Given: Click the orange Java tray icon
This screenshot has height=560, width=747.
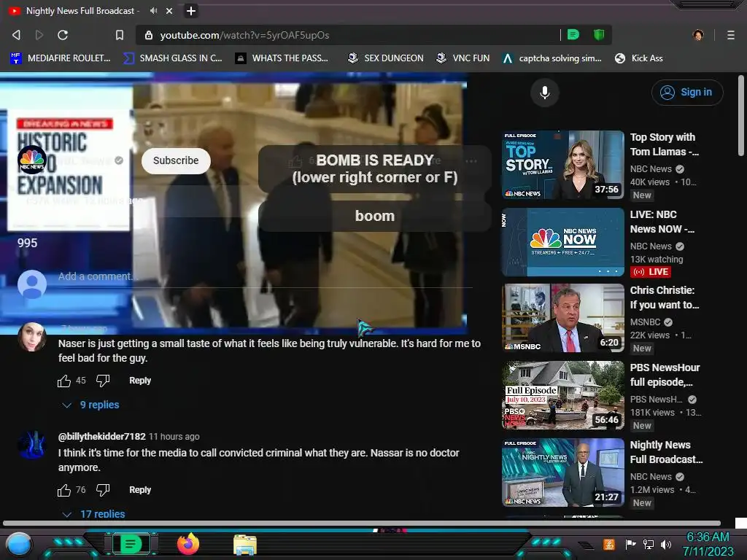Looking at the screenshot, I should click(609, 544).
